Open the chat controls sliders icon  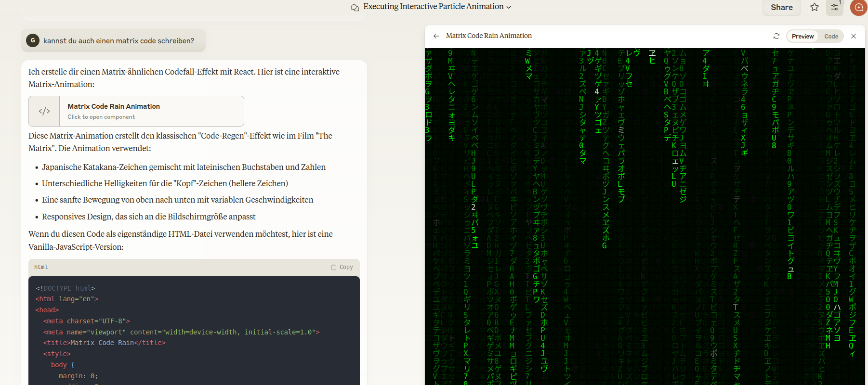coord(835,7)
